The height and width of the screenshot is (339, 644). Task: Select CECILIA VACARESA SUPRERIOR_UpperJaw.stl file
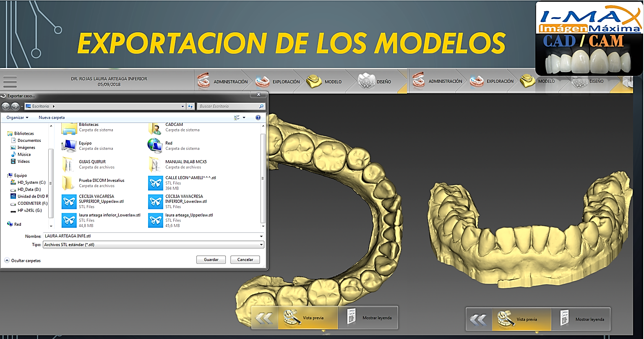coord(93,201)
